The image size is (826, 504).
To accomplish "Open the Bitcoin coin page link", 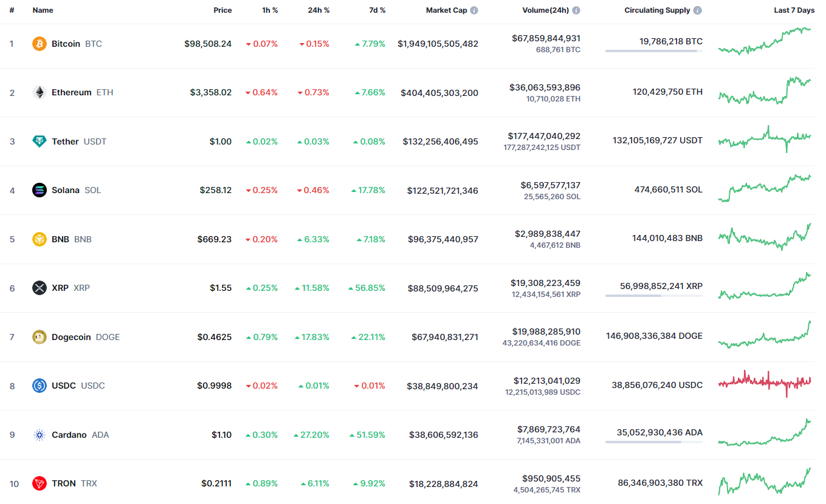I will 66,43.
